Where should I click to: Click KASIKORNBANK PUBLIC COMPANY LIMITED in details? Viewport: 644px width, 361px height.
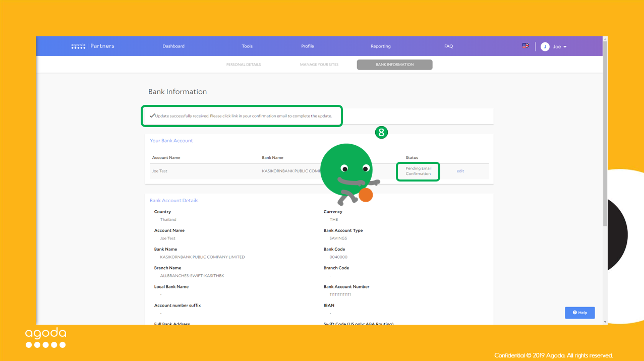[202, 257]
